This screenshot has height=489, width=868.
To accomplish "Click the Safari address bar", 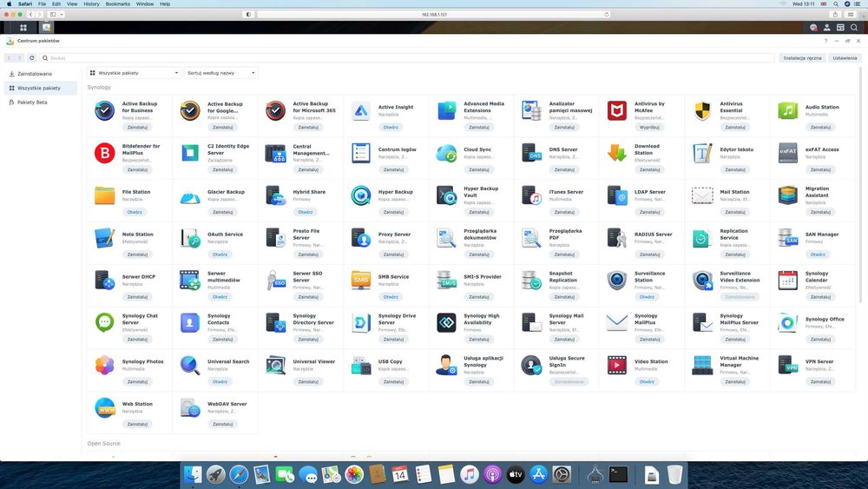I will 434,15.
